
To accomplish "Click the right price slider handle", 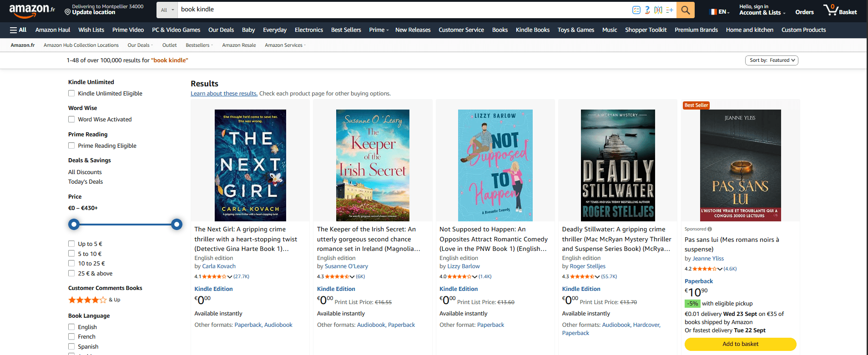I will coord(177,224).
